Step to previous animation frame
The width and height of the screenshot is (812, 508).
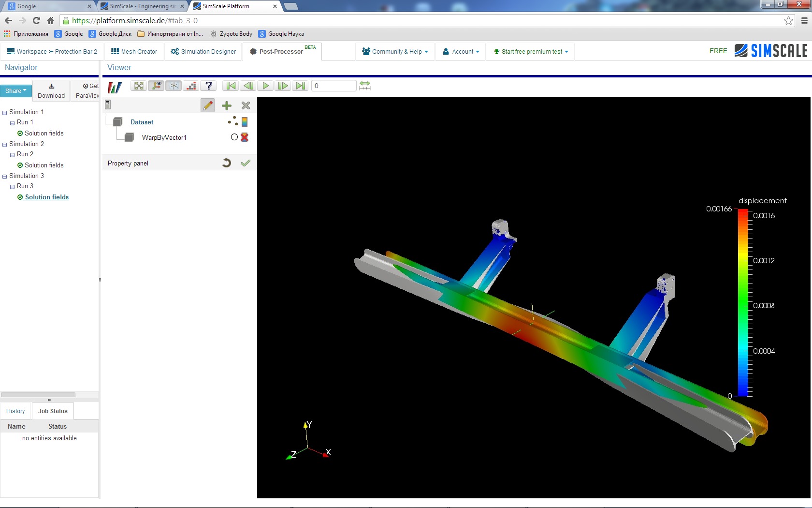click(248, 86)
